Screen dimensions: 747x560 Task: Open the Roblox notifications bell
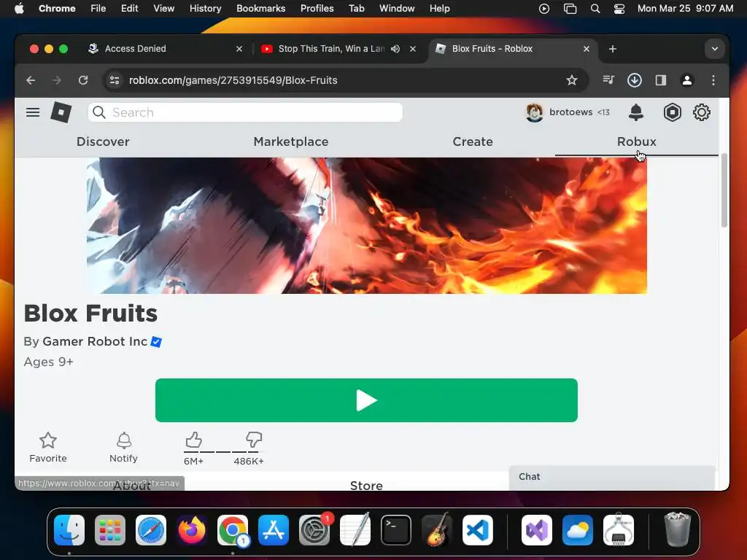click(636, 112)
